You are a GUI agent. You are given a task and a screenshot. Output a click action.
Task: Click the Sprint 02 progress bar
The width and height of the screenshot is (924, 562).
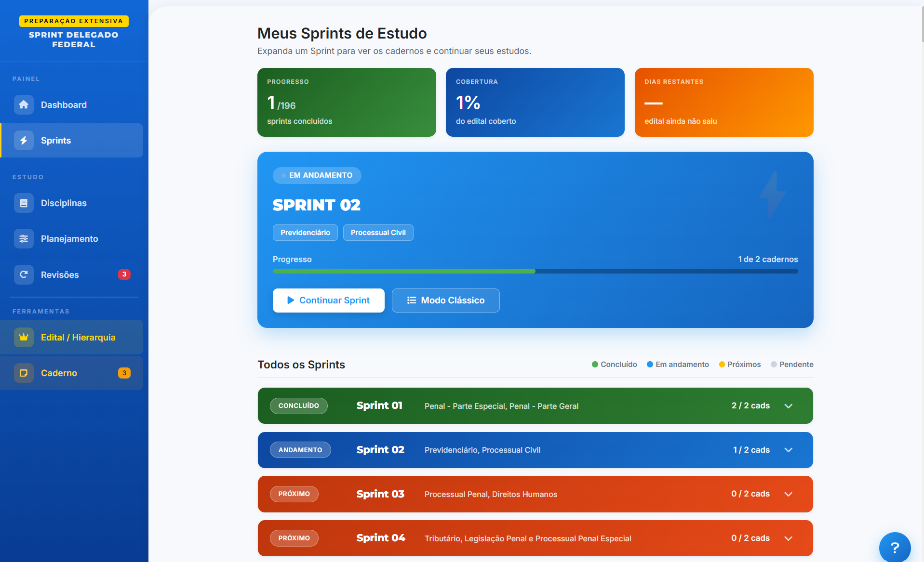point(536,271)
